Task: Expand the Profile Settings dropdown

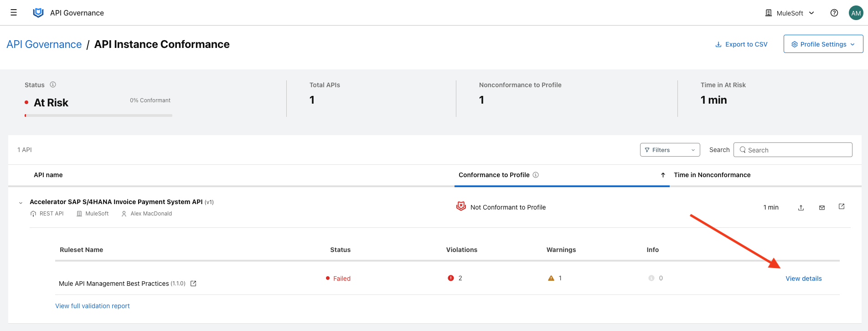Action: (x=823, y=44)
